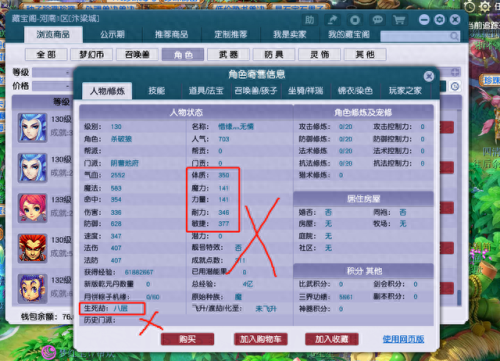Viewport: 500px width, 361px height.
Task: Click the 加入收藏 button
Action: (x=332, y=339)
